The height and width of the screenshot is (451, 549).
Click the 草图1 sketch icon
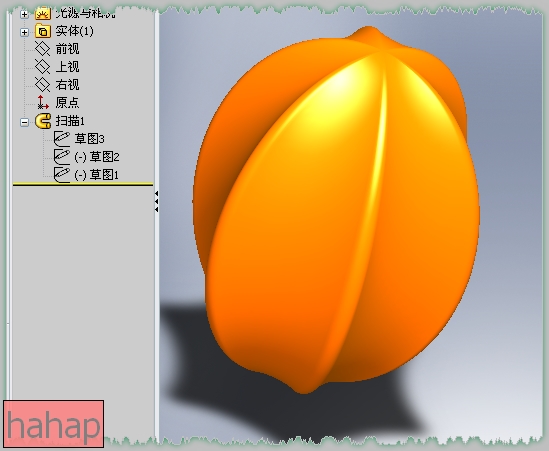(x=62, y=174)
